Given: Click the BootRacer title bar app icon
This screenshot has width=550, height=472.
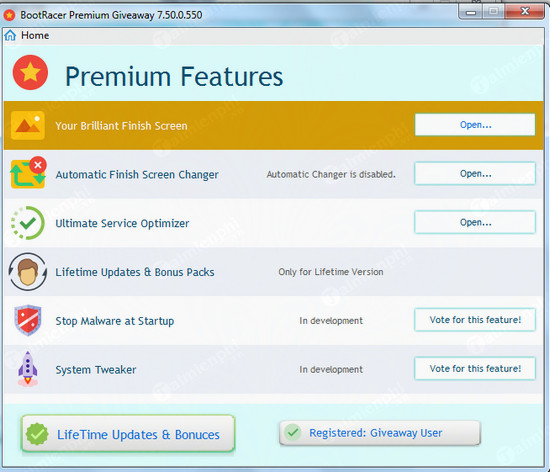Looking at the screenshot, I should click(x=9, y=15).
